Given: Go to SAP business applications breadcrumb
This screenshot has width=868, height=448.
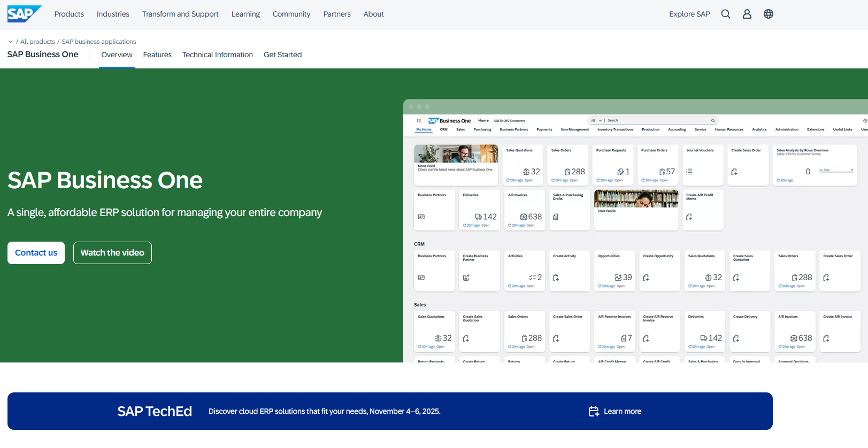Looking at the screenshot, I should click(x=99, y=42).
